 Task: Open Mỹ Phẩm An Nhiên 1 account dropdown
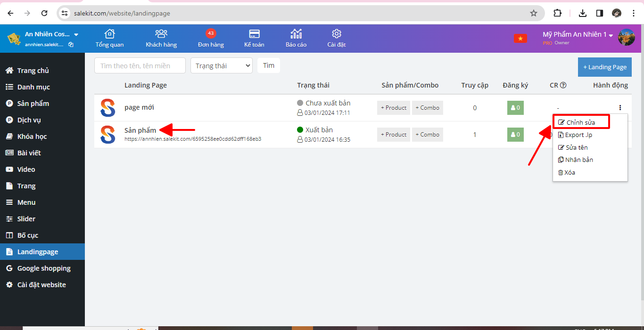(611, 35)
